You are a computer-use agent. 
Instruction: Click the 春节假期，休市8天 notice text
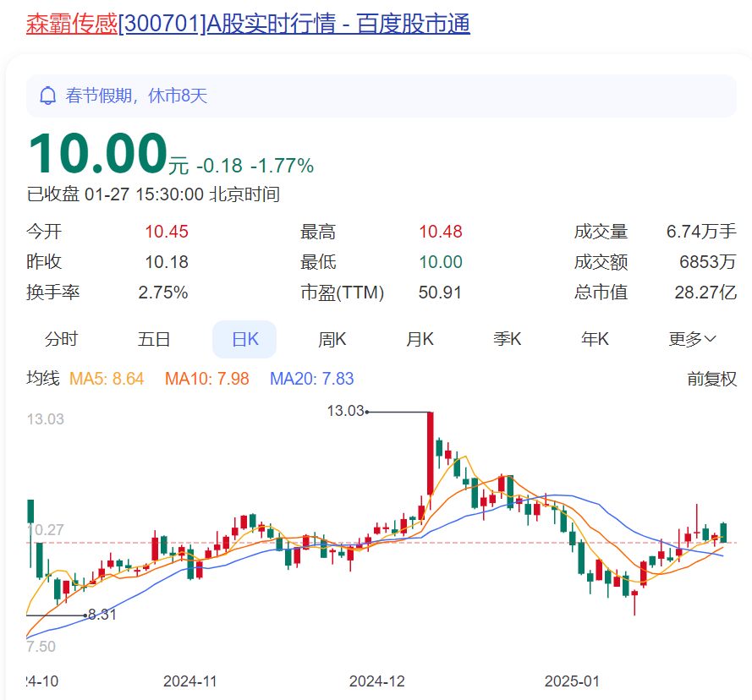pyautogui.click(x=137, y=96)
